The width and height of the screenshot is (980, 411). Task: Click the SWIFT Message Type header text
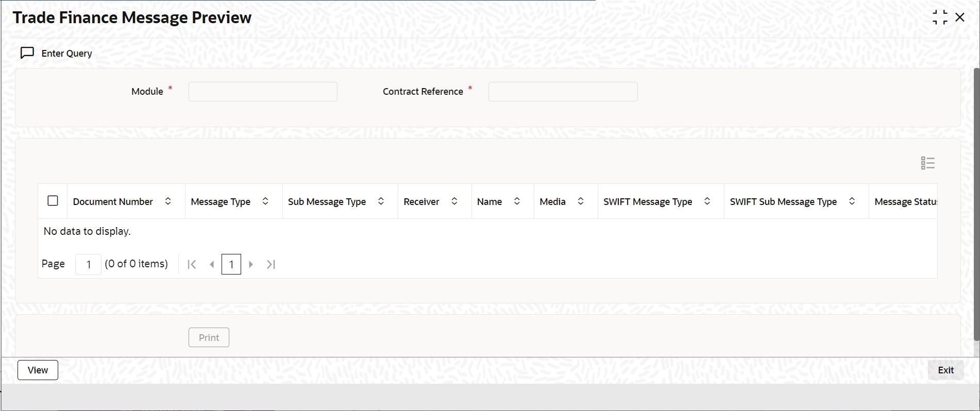(648, 202)
